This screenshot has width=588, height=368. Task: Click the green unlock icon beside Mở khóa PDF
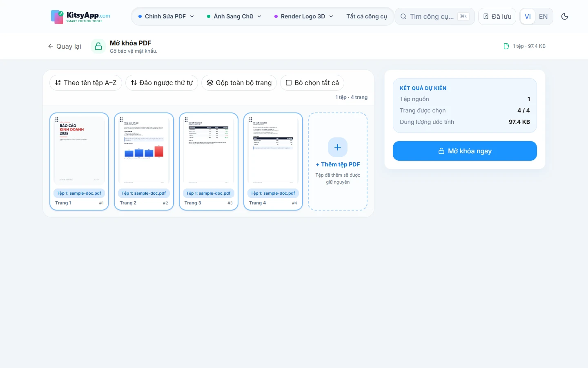(98, 46)
